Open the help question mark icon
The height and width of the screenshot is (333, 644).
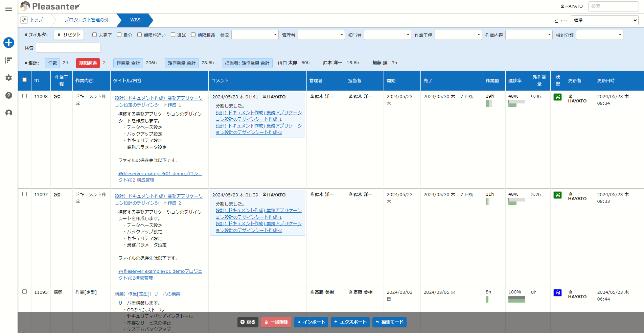[x=9, y=95]
